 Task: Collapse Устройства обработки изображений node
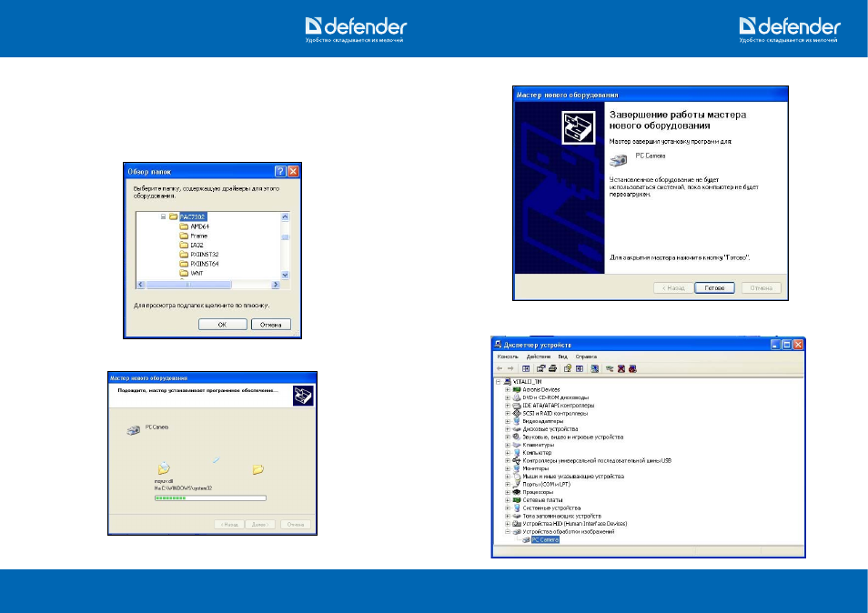507,532
